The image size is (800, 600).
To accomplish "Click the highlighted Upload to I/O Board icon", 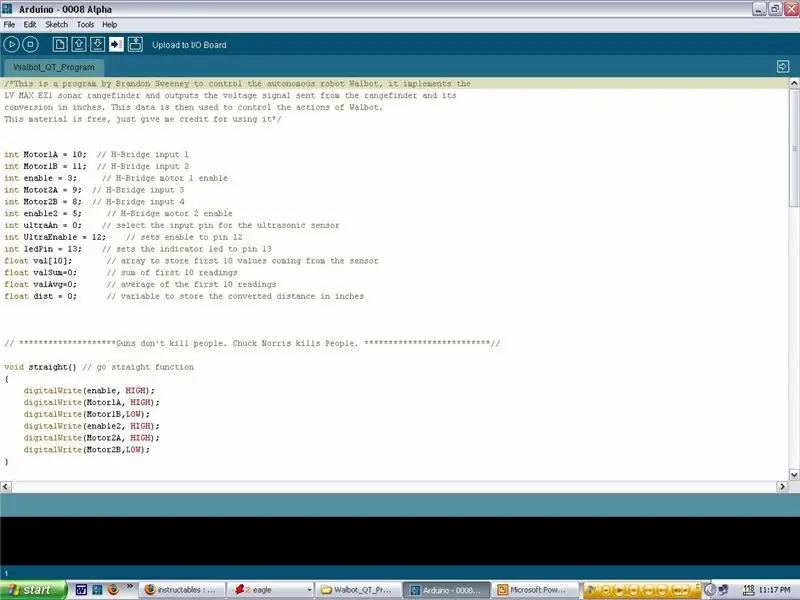I will 116,45.
